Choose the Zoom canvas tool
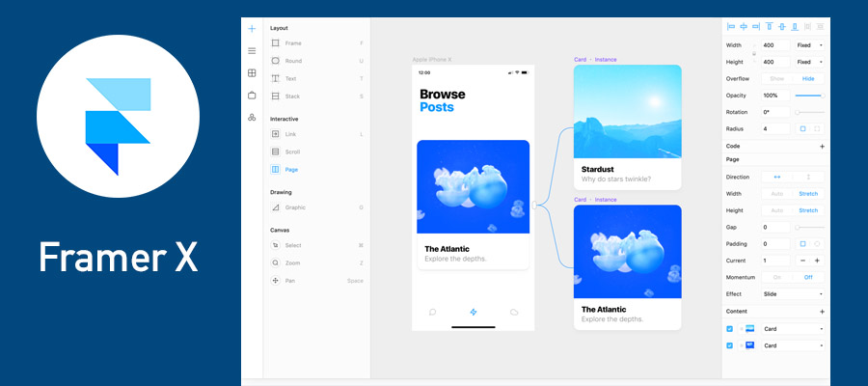 [316, 263]
